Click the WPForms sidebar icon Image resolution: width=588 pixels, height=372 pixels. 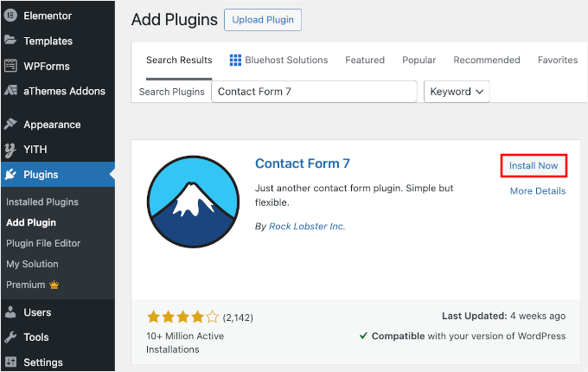click(10, 66)
